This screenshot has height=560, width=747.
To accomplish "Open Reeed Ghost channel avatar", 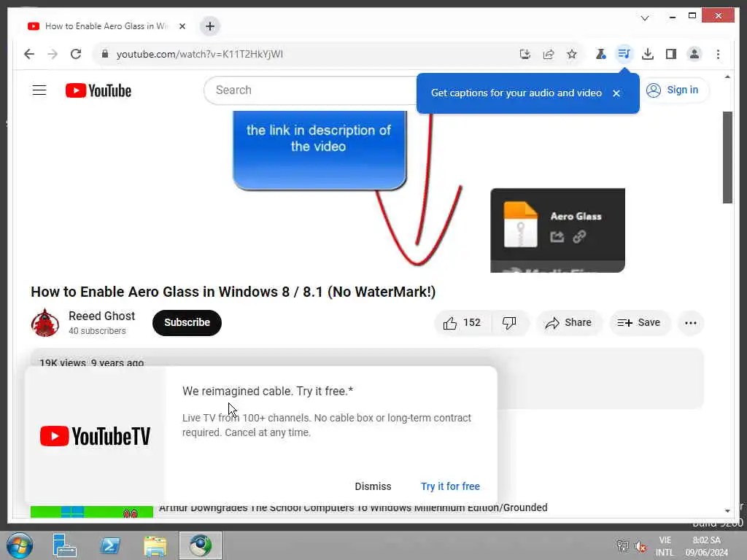I will pyautogui.click(x=44, y=323).
